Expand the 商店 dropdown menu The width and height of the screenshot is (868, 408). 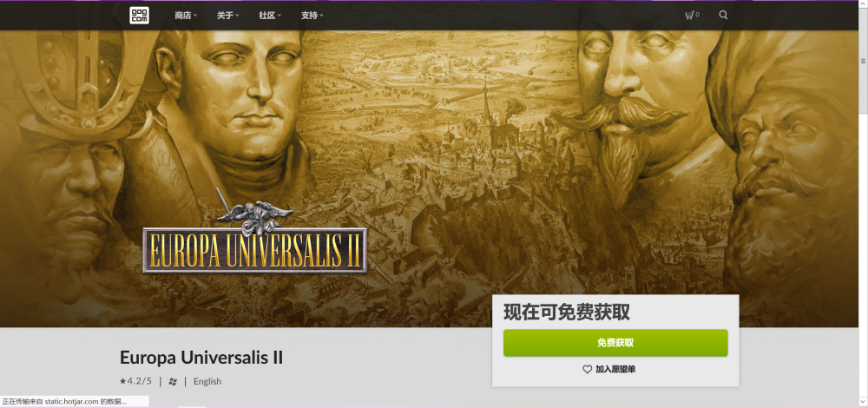(186, 16)
